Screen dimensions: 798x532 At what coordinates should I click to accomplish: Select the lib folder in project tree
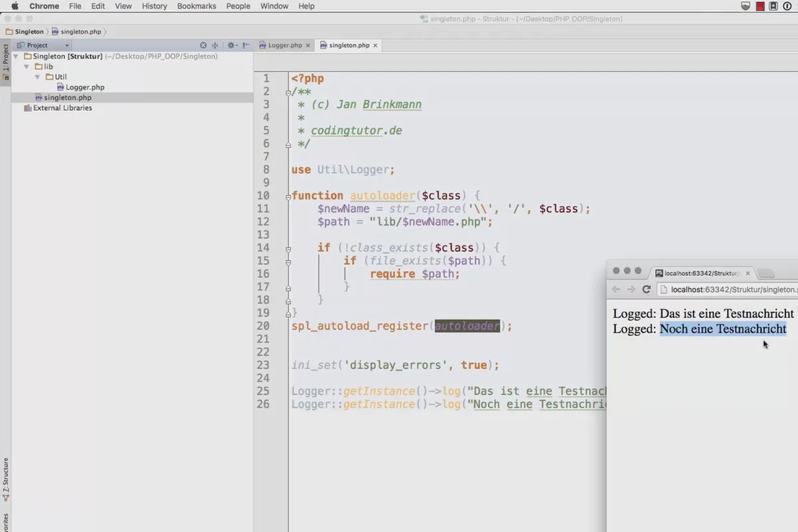[x=49, y=66]
